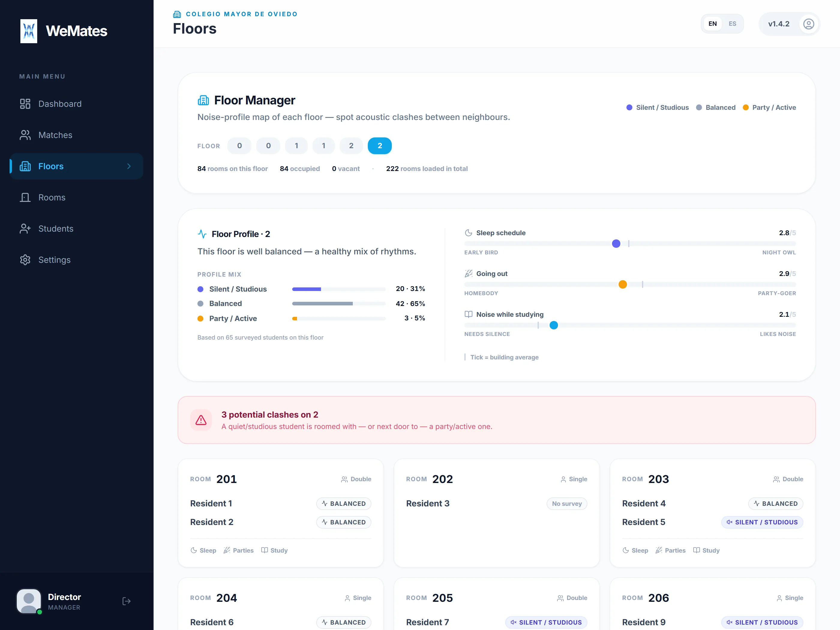Click version v1.4.2 label

[778, 24]
